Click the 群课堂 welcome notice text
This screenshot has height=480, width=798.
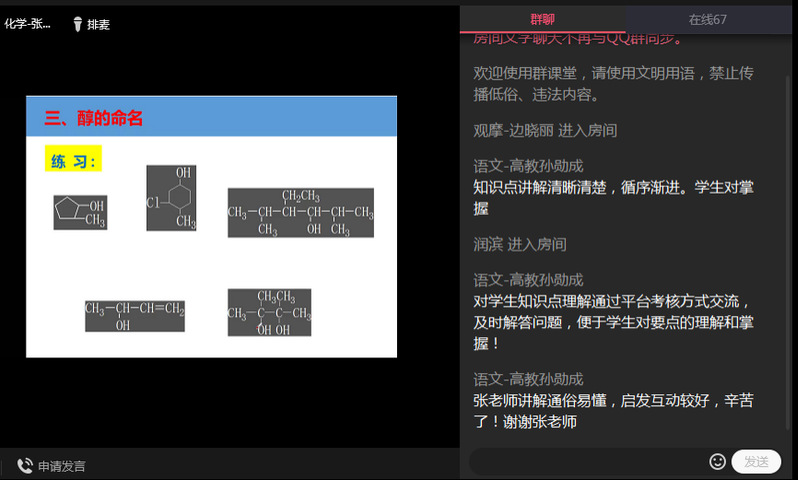(x=613, y=84)
